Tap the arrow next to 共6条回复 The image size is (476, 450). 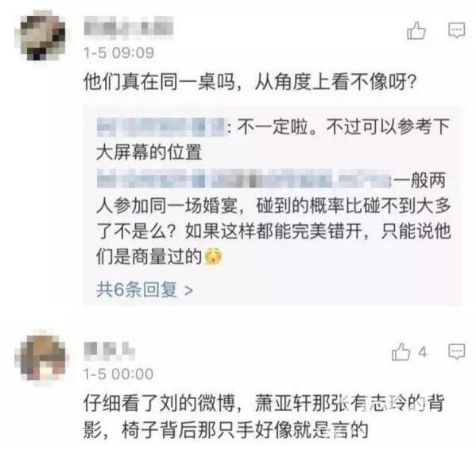(188, 290)
